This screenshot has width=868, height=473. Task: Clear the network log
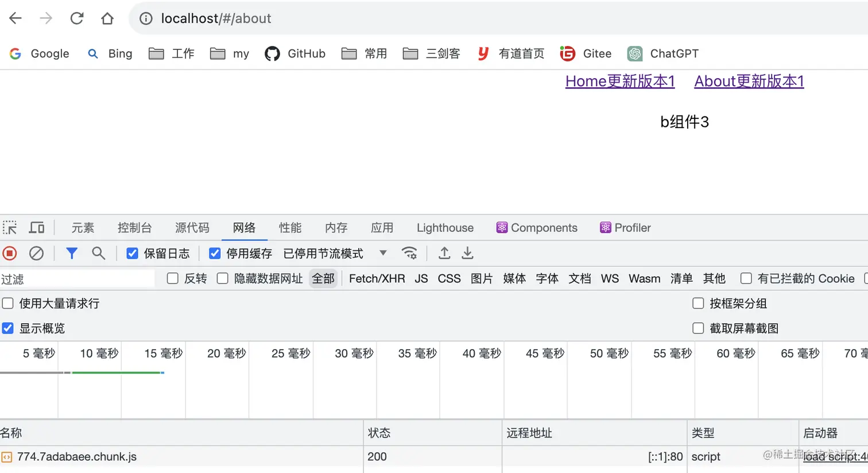(36, 253)
